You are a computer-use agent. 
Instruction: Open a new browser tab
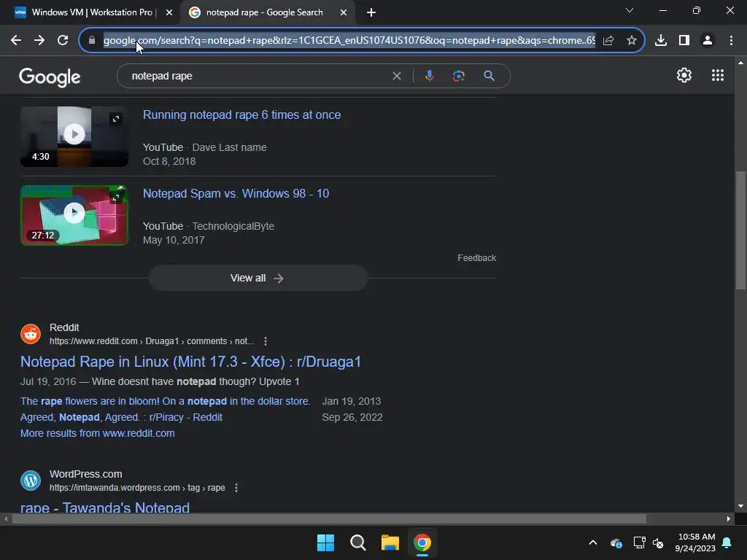[x=371, y=13]
